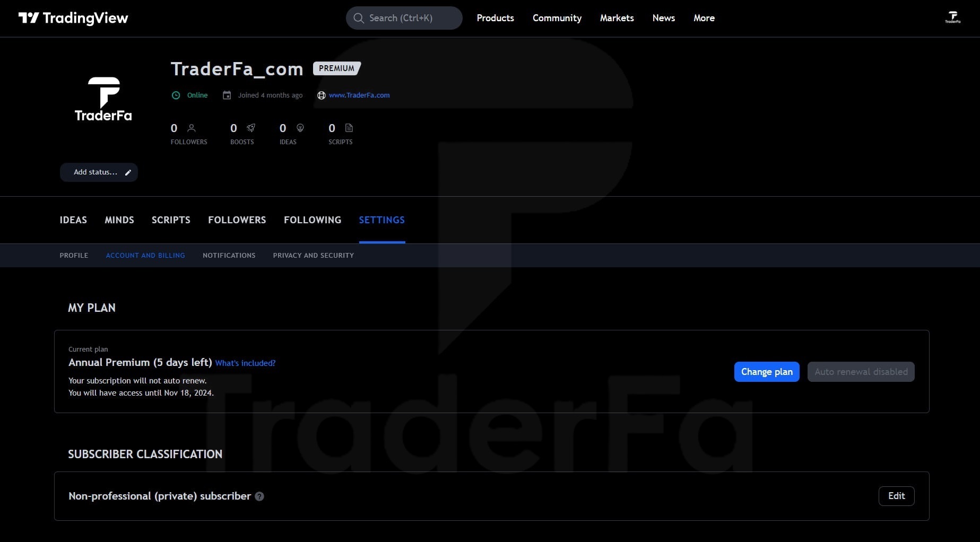Click the MY PLAN heading
This screenshot has height=542, width=980.
click(x=92, y=308)
